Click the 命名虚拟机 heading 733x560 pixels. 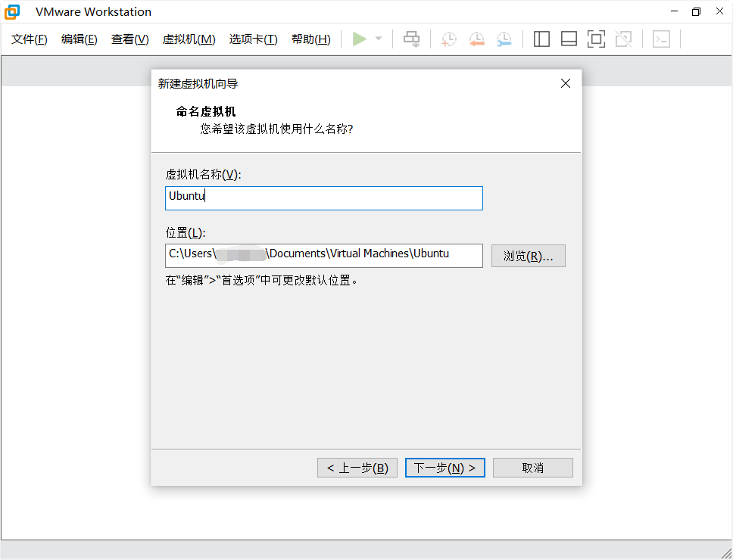(206, 111)
